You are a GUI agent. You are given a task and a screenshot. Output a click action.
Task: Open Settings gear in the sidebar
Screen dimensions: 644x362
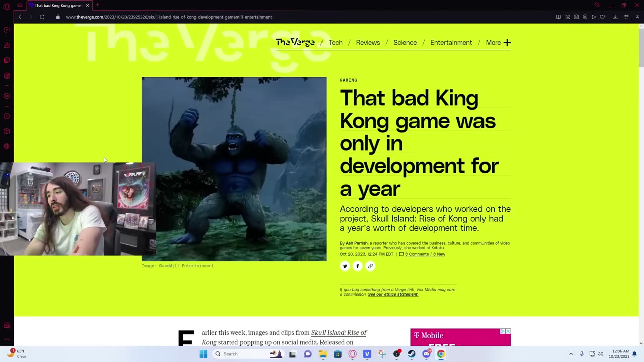[7, 147]
